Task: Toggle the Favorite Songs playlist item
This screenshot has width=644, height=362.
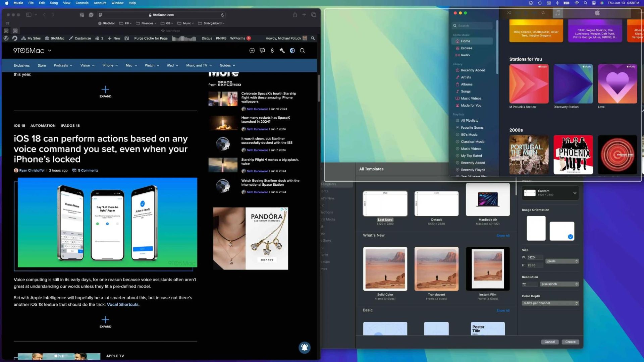Action: [472, 127]
